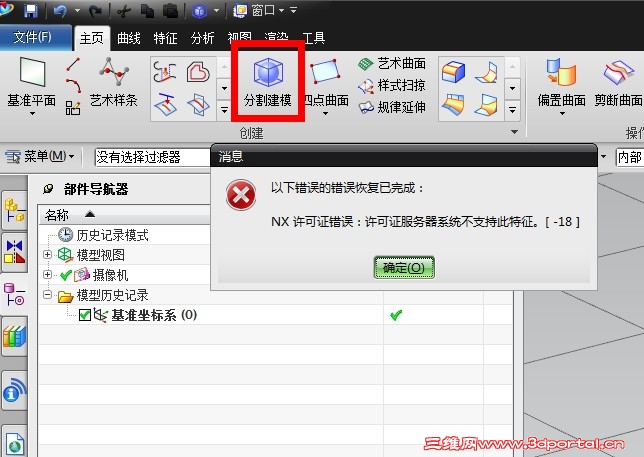Click the Paste clipboard icon

click(170, 11)
